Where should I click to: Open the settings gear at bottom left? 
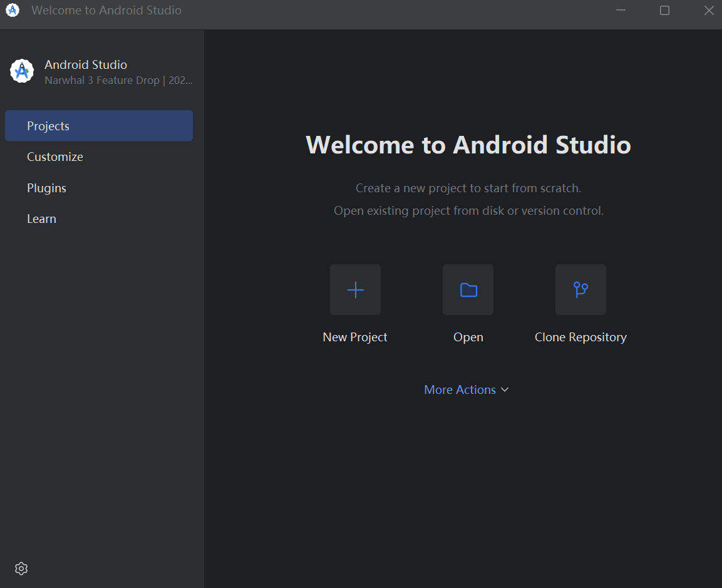pos(21,568)
